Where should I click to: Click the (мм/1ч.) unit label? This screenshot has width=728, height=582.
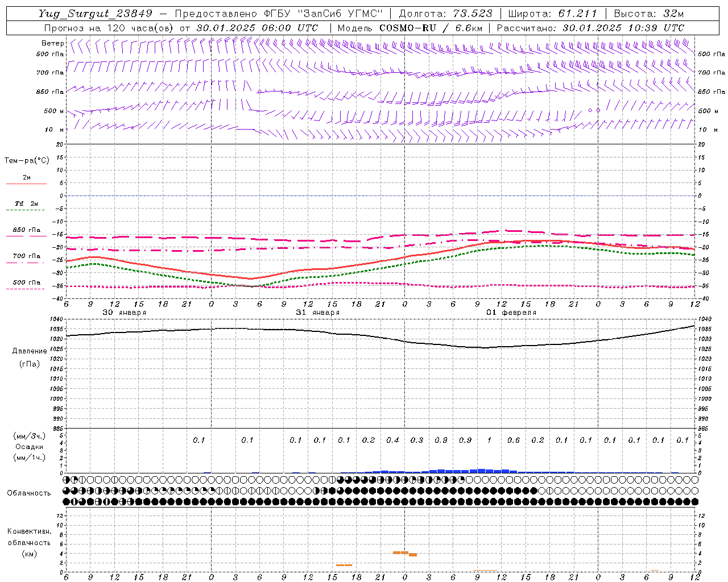(30, 458)
